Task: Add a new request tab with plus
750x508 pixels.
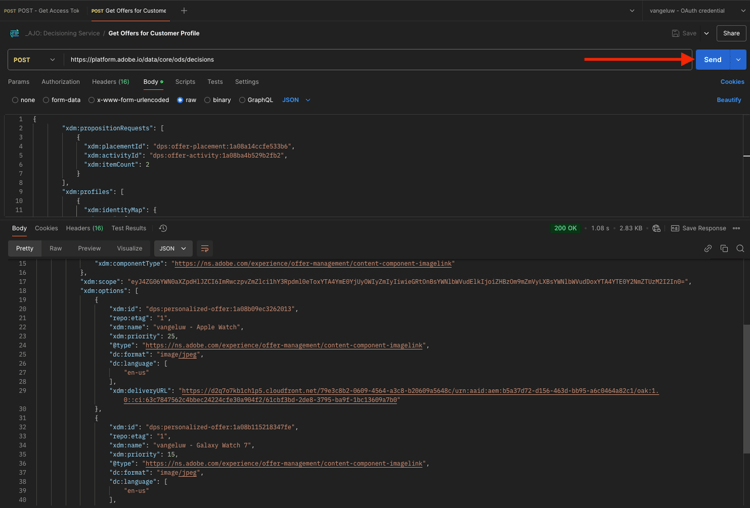Action: pyautogui.click(x=184, y=11)
